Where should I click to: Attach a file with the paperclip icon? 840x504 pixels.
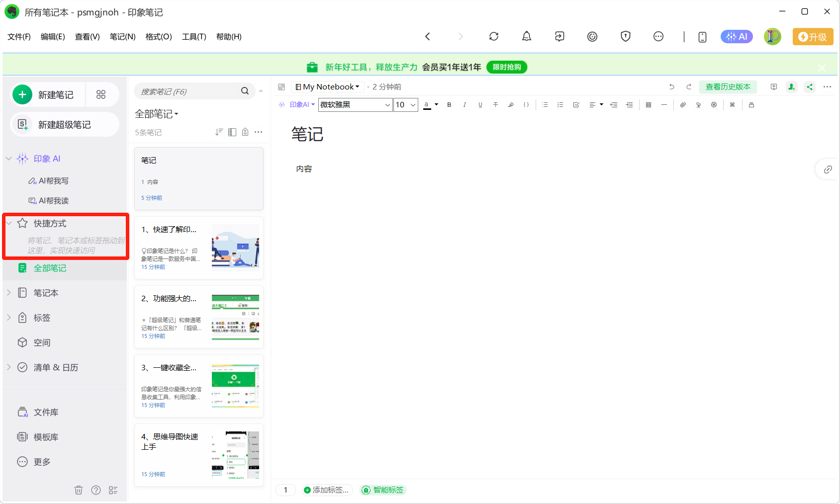(x=683, y=105)
